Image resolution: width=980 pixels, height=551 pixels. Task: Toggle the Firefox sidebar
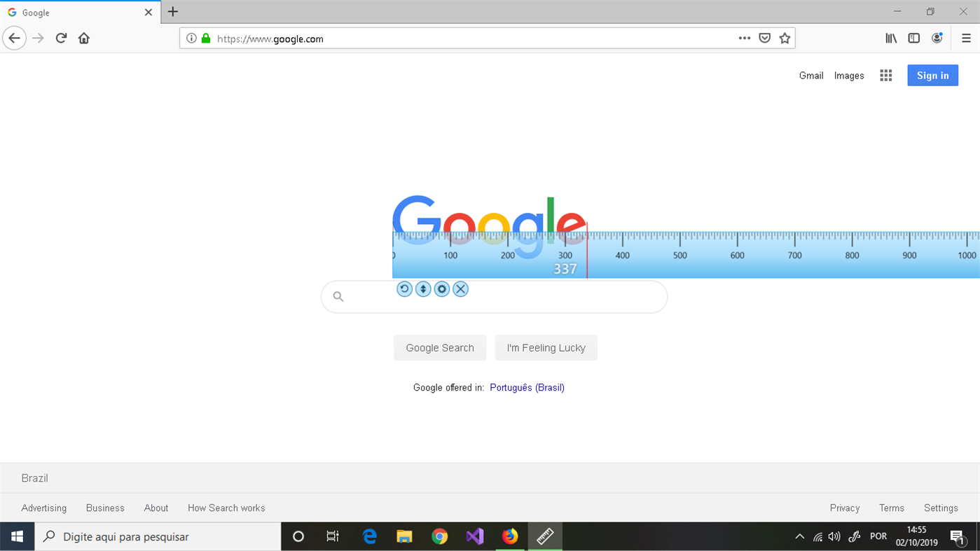[914, 39]
